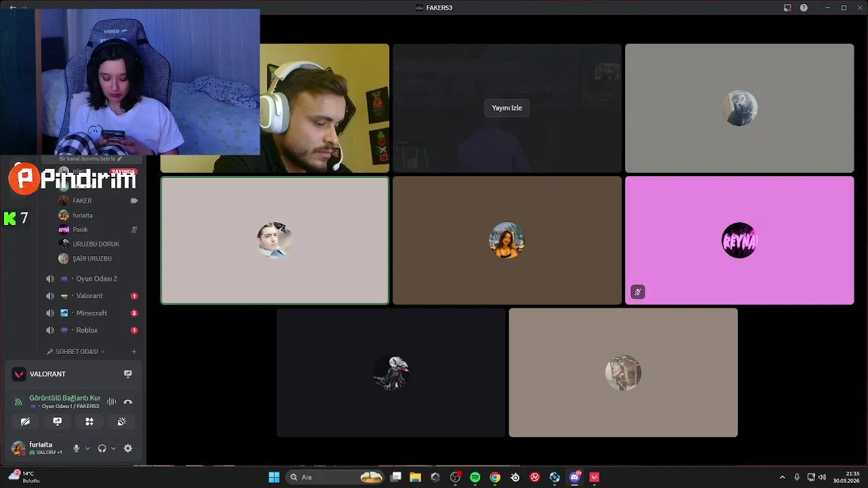Toggle screen share button in voice panel

click(57, 422)
